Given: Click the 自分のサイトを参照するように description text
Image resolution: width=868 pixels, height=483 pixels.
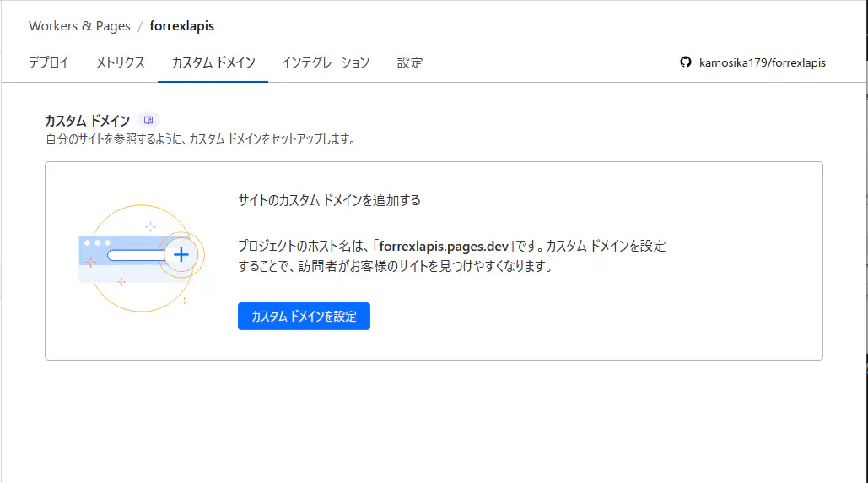Looking at the screenshot, I should point(200,139).
